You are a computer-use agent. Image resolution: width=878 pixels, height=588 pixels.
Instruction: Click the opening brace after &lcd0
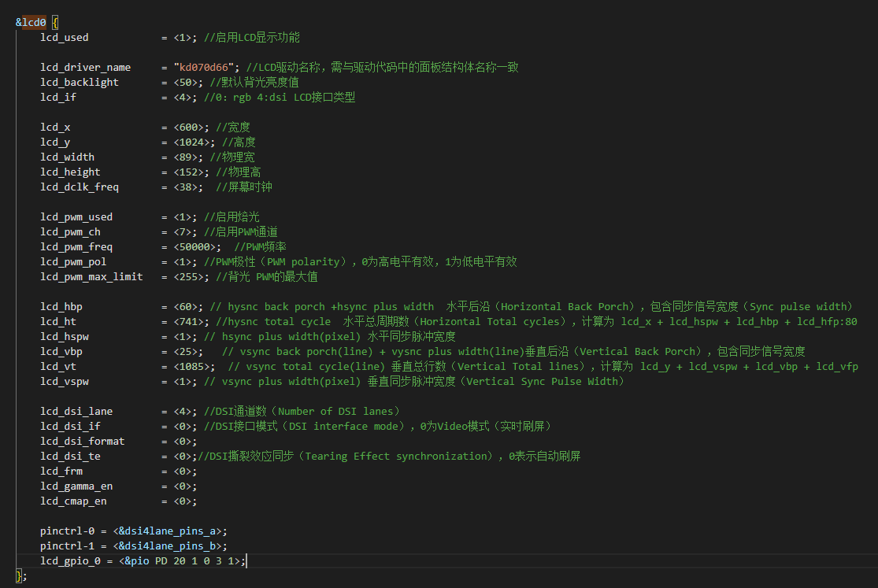pos(55,22)
